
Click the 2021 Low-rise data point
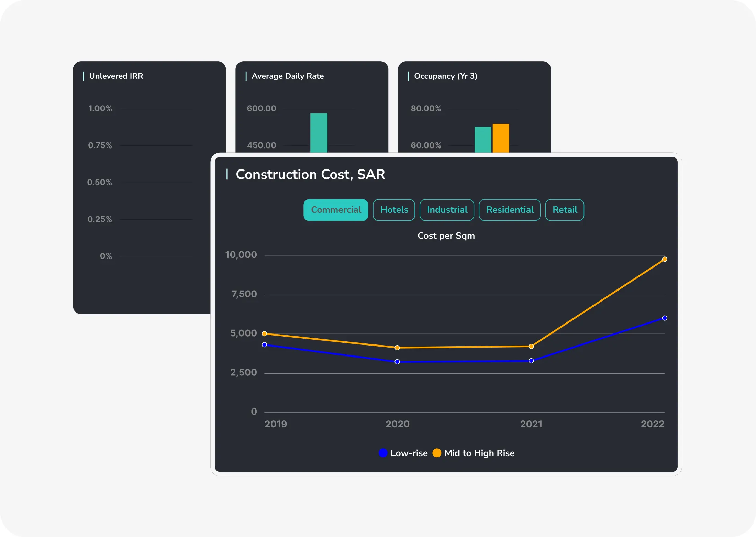pos(531,361)
